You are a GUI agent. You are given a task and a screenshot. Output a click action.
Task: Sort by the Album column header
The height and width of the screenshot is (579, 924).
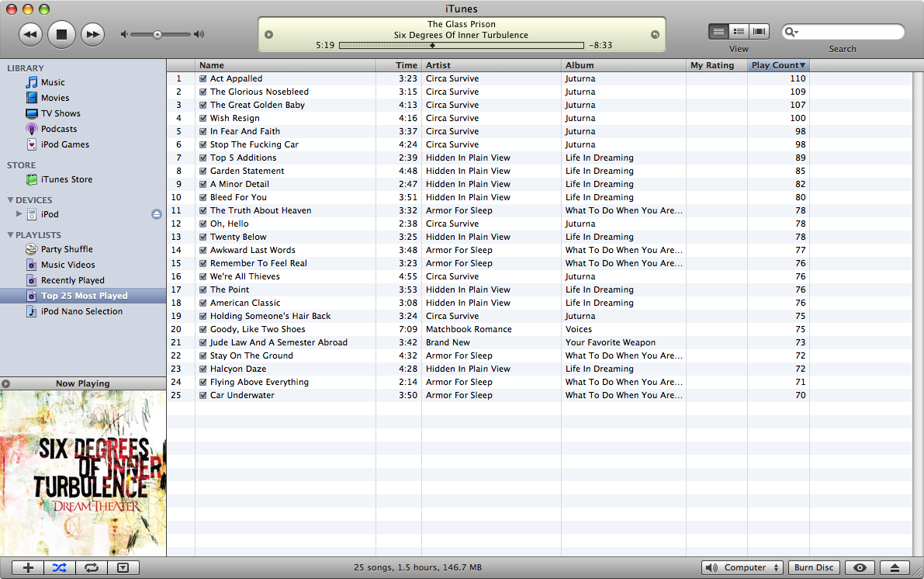(624, 65)
